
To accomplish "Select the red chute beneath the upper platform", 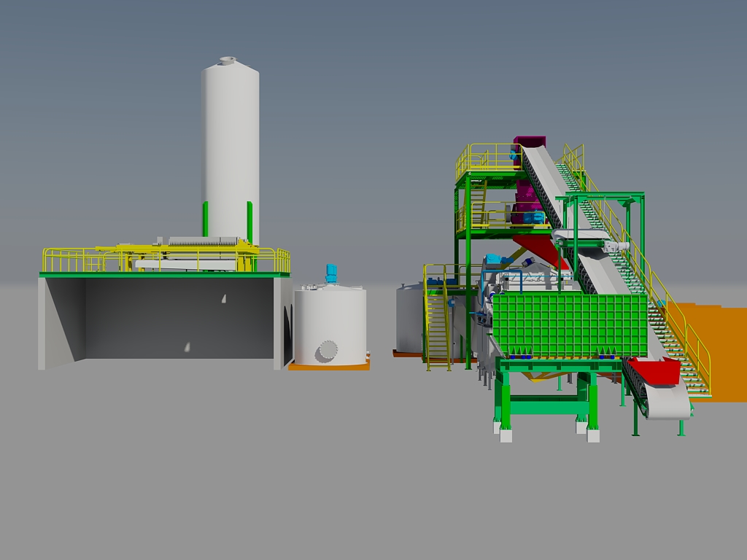I will [x=541, y=252].
